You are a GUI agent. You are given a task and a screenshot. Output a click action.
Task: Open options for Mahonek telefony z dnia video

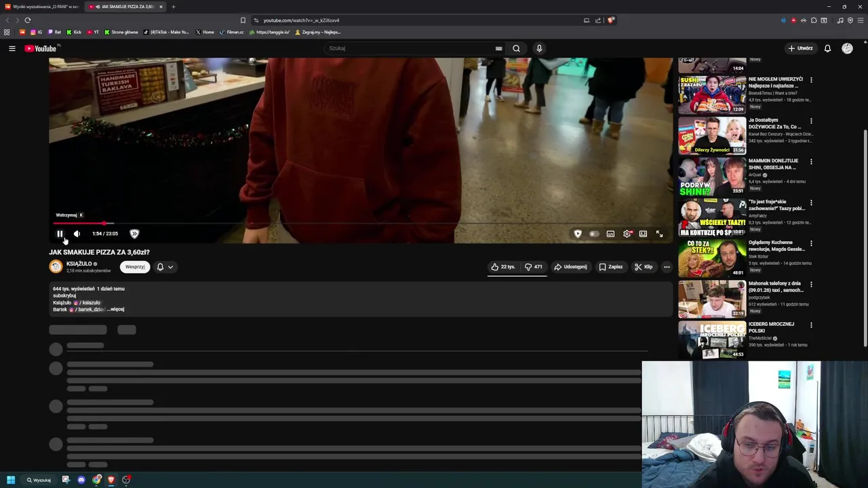[811, 284]
